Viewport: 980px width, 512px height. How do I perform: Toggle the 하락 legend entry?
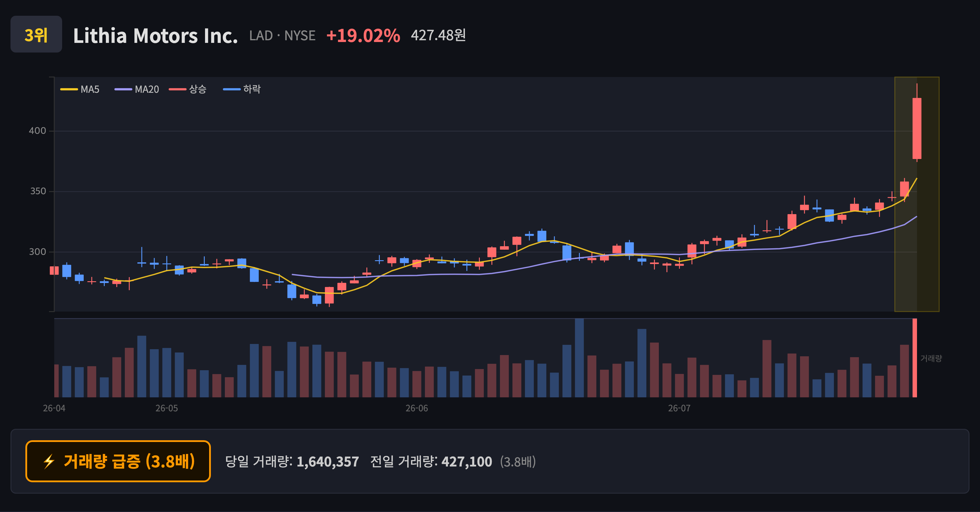tap(242, 89)
